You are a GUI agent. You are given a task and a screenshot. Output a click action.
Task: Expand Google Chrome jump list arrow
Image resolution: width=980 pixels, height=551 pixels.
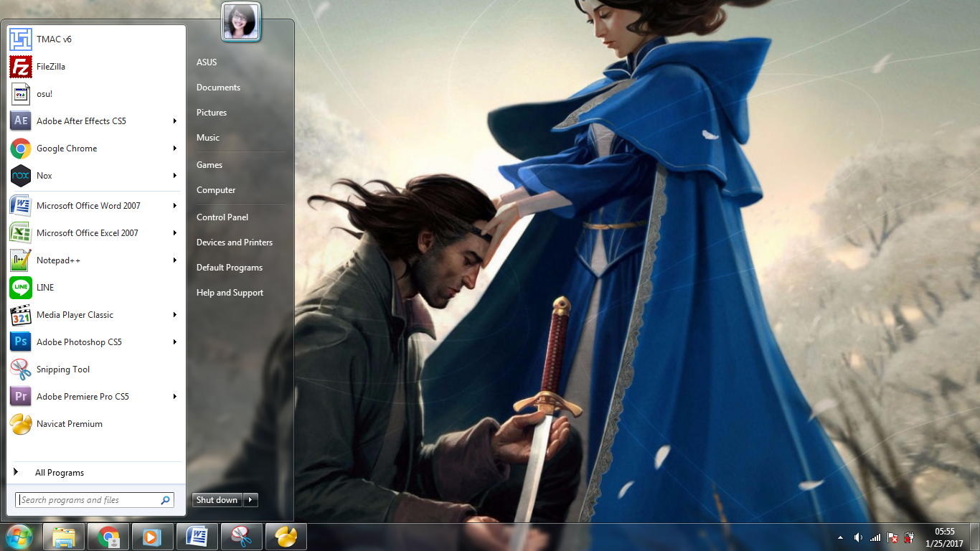(174, 149)
